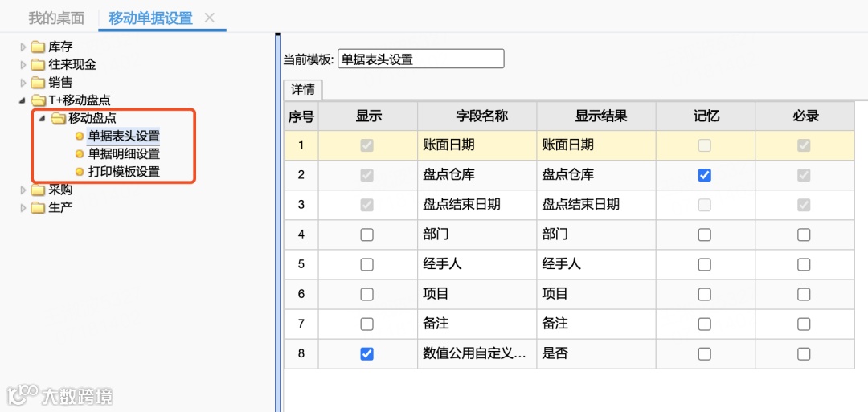Click the 销售 folder icon
The image size is (868, 412).
(38, 82)
